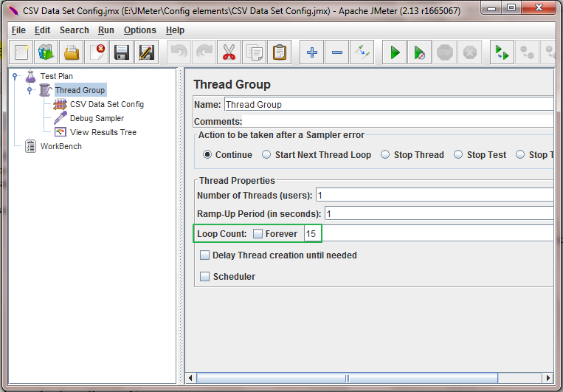Click the Thread Group spool icon
The height and width of the screenshot is (392, 563).
45,90
